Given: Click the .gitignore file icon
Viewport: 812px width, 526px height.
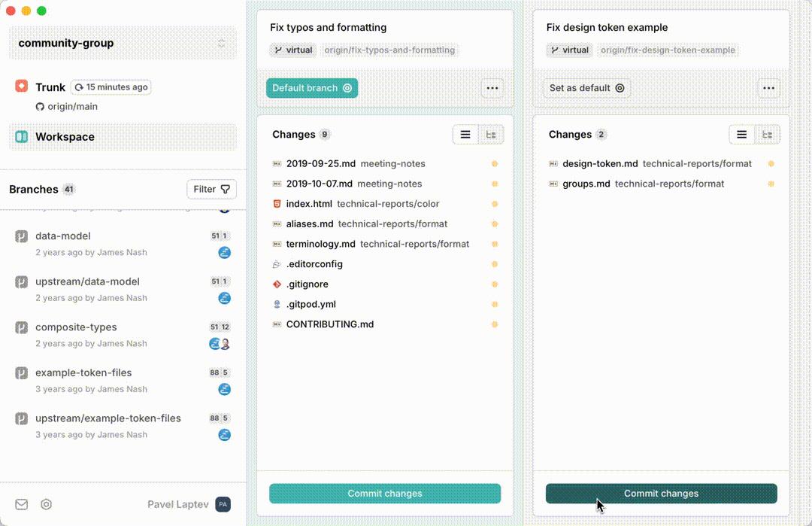Looking at the screenshot, I should 277,284.
